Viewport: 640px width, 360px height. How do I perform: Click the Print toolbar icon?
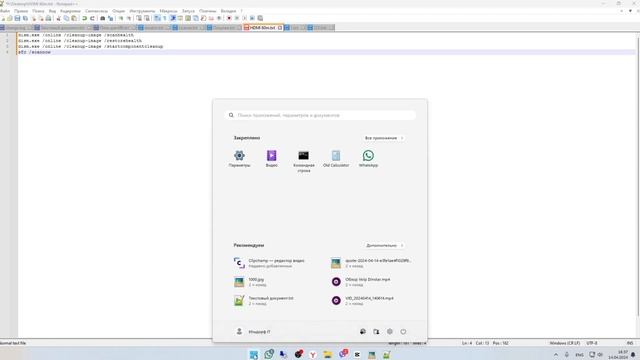point(49,18)
